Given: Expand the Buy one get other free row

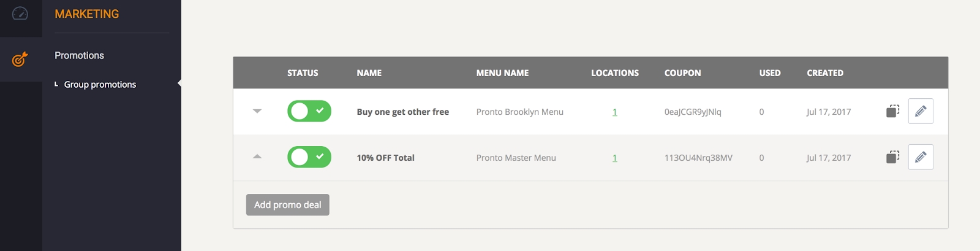Looking at the screenshot, I should 257,111.
